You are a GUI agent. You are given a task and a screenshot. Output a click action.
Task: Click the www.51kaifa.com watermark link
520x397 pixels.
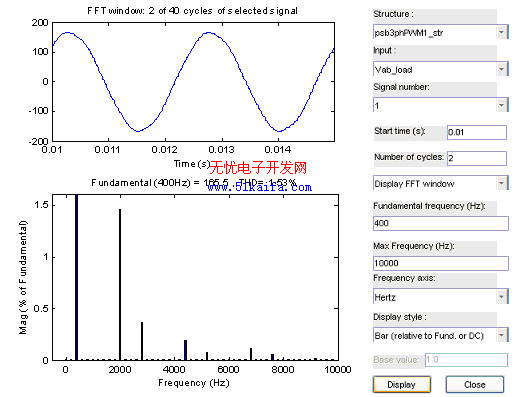tap(259, 187)
